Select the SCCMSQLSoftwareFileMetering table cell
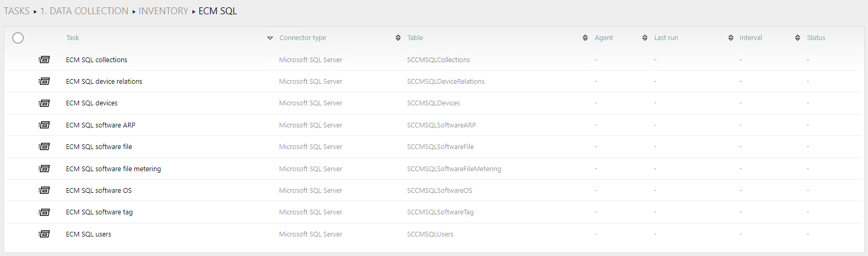 pos(454,169)
